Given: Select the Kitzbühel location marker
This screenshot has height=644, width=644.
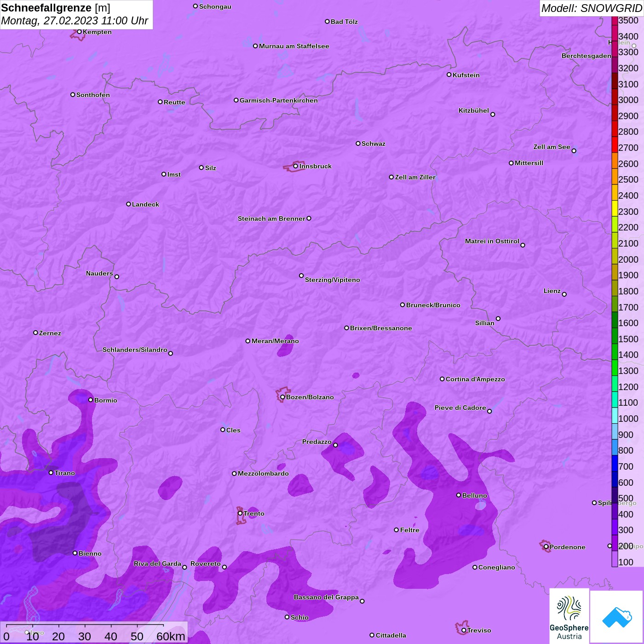Looking at the screenshot, I should (x=493, y=115).
